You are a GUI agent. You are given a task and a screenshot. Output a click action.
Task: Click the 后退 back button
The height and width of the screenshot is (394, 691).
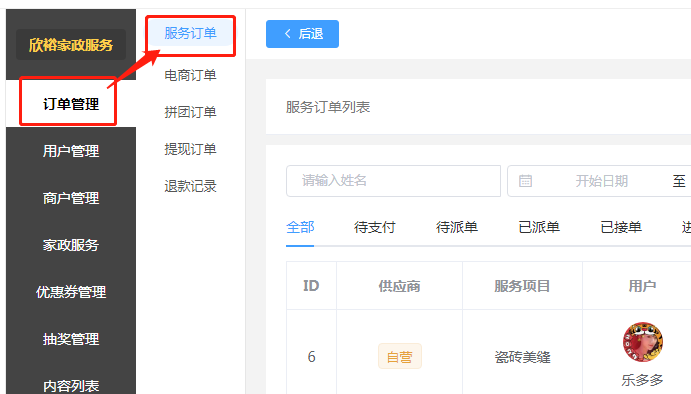[x=302, y=34]
